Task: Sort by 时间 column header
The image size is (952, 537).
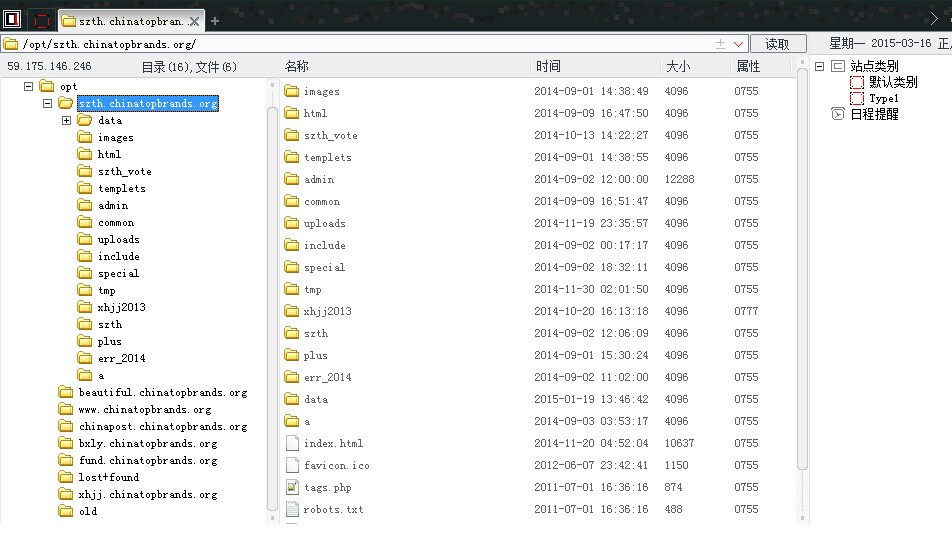Action: pyautogui.click(x=548, y=66)
